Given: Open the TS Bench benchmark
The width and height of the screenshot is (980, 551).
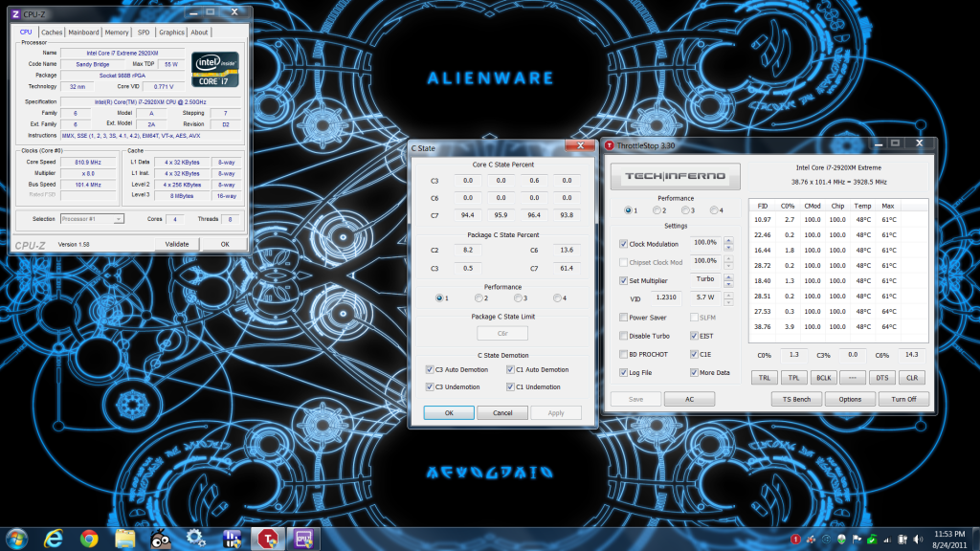Looking at the screenshot, I should [796, 399].
